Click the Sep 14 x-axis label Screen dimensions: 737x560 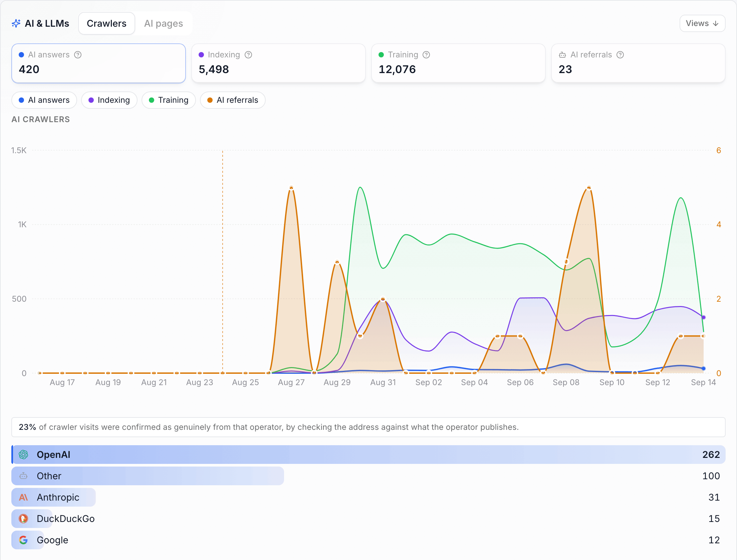[x=703, y=382]
